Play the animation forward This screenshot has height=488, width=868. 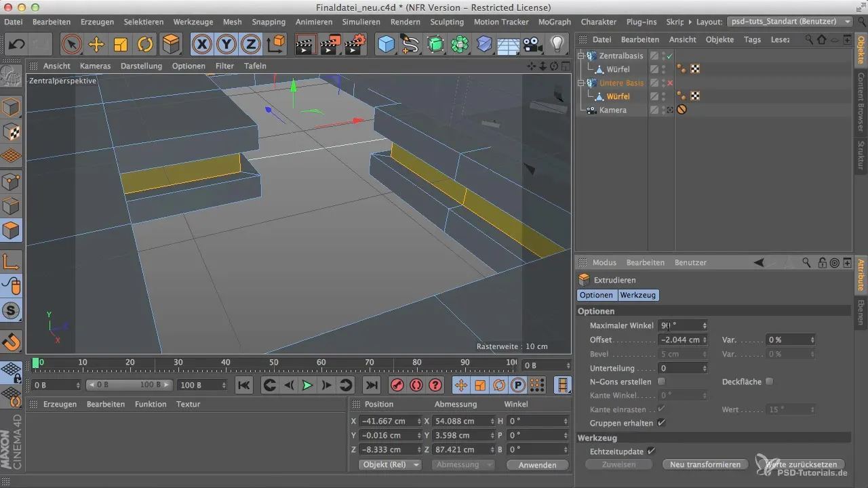307,385
